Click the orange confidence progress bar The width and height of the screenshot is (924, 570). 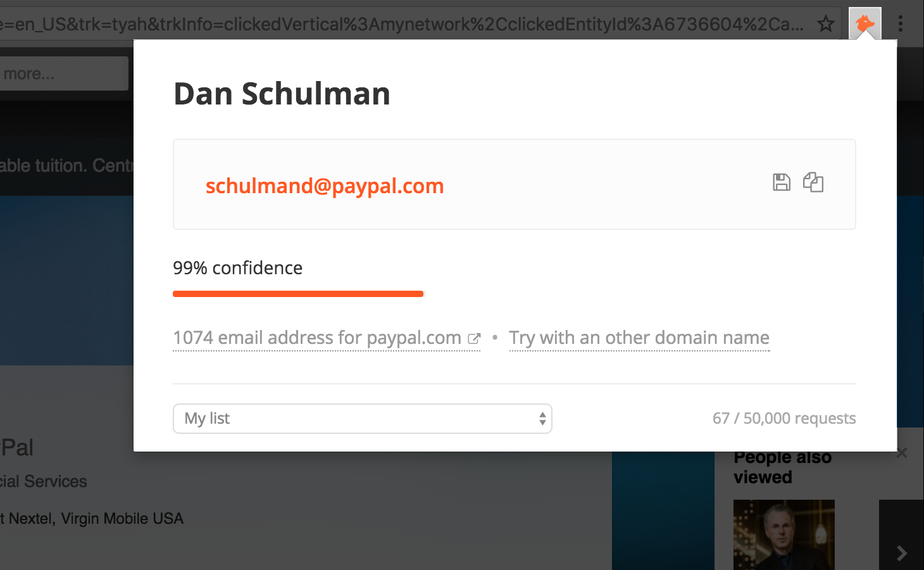tap(298, 294)
